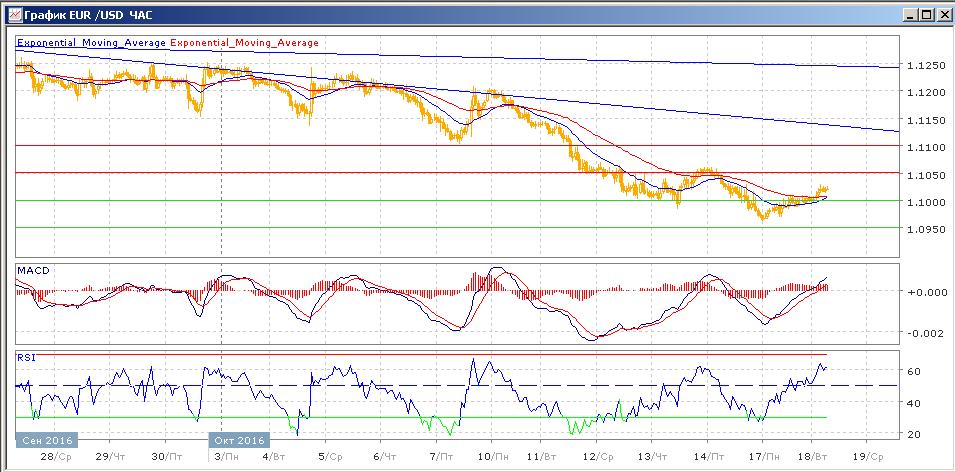Click the 'График EUR /USD ЧАС' title bar

coord(90,15)
